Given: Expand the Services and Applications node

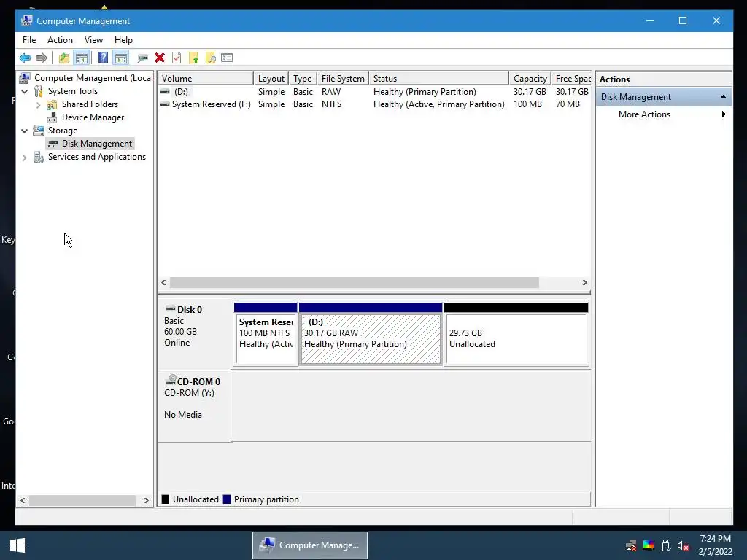Looking at the screenshot, I should tap(25, 157).
